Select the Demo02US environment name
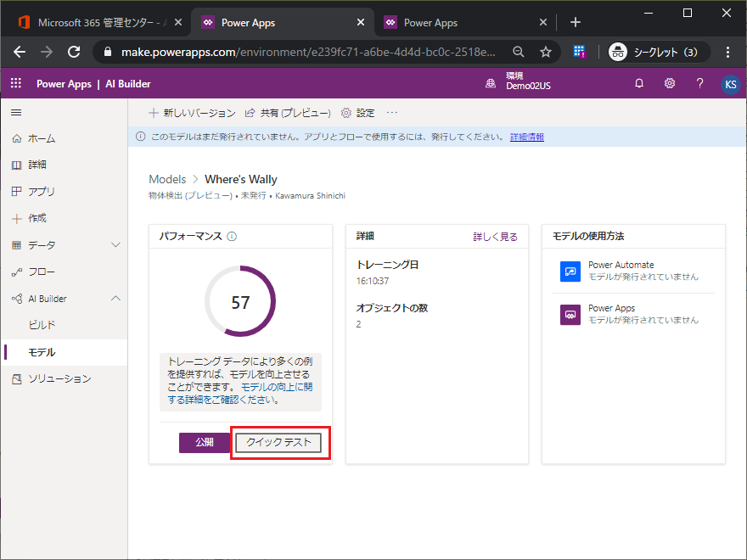The width and height of the screenshot is (747, 560). 528,87
